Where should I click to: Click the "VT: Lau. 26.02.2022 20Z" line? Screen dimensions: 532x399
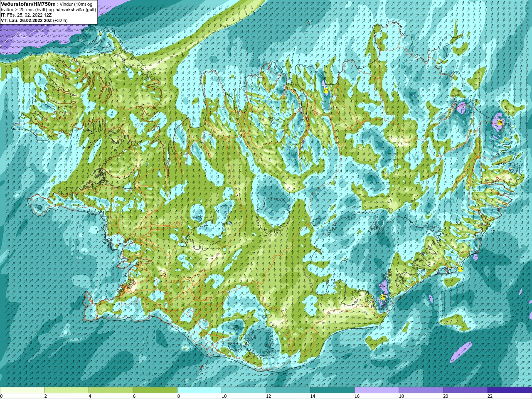click(26, 20)
